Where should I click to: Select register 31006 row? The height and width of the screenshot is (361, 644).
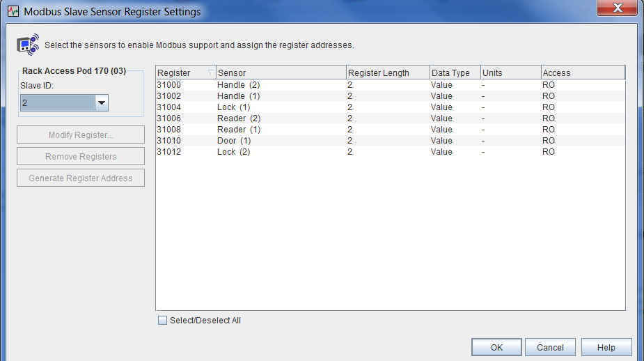[x=391, y=118]
